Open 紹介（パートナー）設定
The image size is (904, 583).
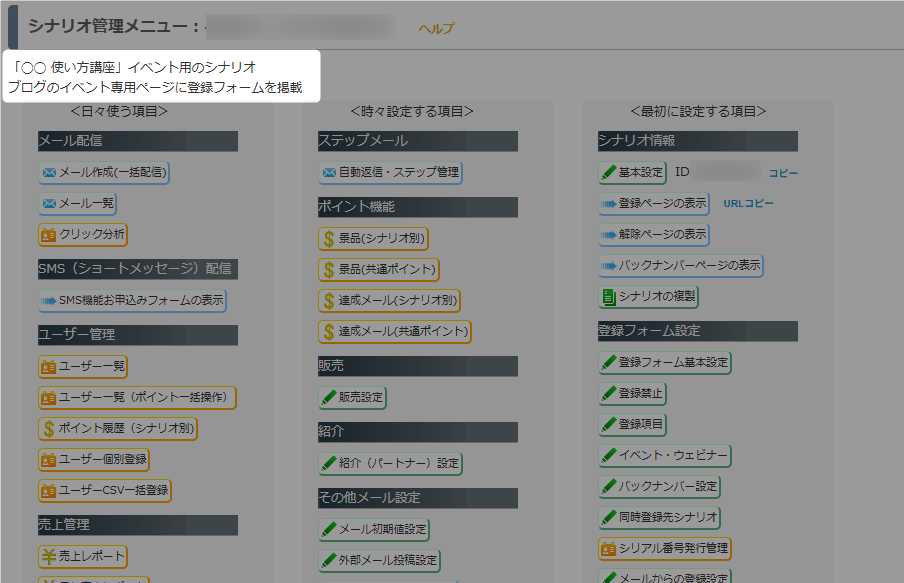(390, 464)
